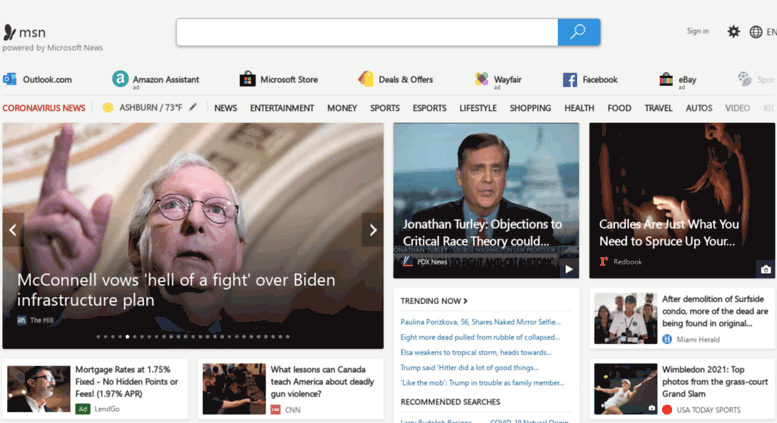
Task: Open 'Trump said Hitler' trending link
Action: pyautogui.click(x=469, y=368)
